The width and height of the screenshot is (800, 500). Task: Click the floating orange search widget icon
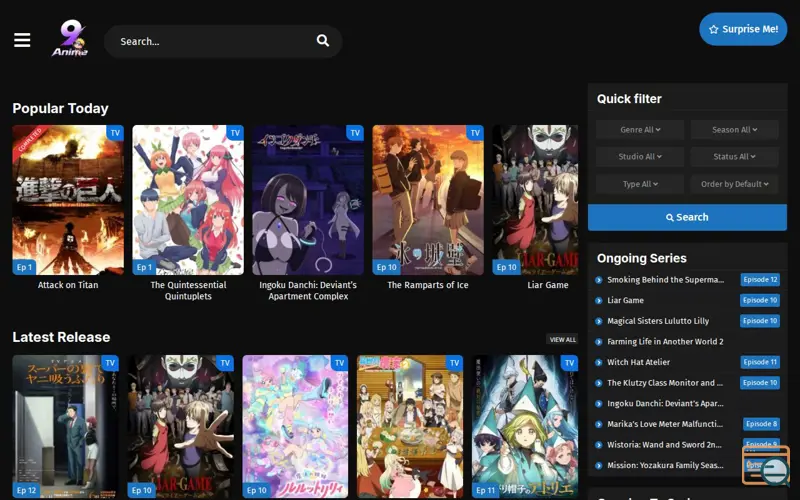click(766, 465)
